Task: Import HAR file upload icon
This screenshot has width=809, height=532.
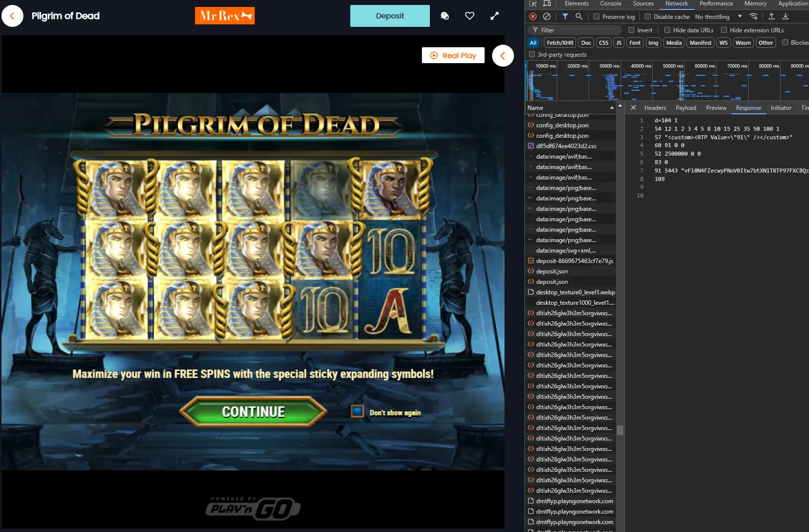Action: (x=772, y=16)
